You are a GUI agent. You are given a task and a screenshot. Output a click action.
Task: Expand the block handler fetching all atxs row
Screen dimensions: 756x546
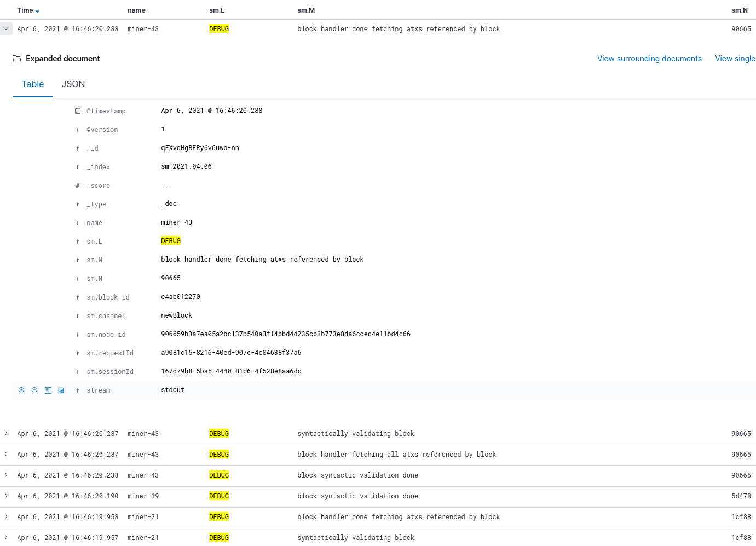(6, 454)
